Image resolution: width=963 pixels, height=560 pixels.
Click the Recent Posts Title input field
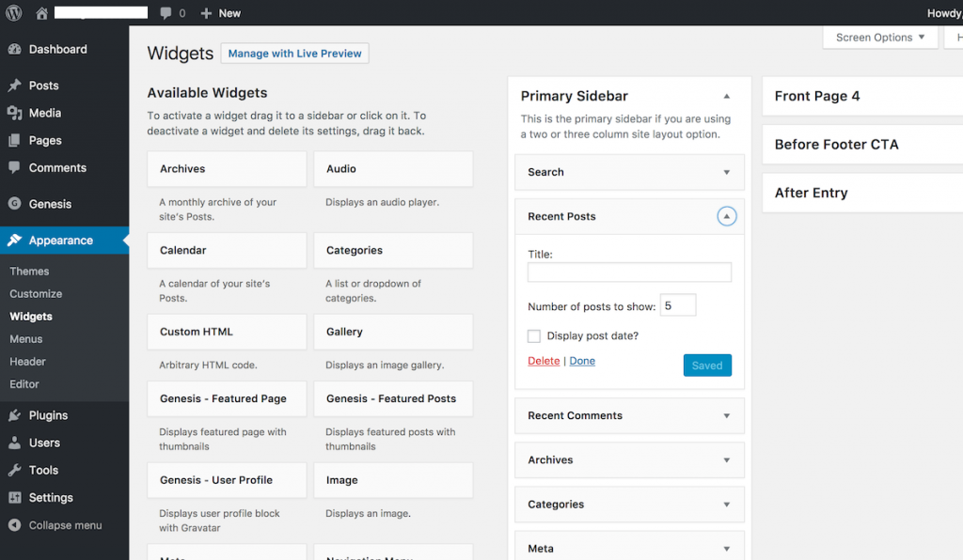tap(629, 272)
